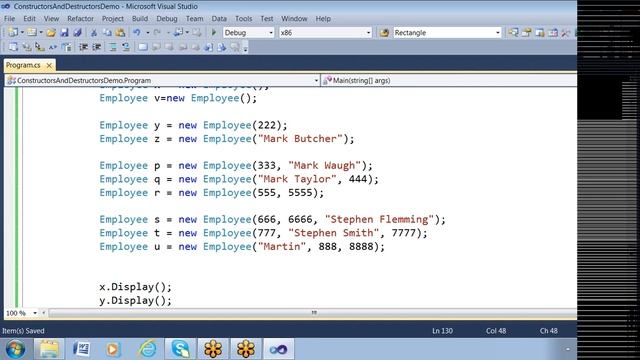Undo the last edit with the Undo arrow
Image resolution: width=640 pixels, height=360 pixels.
[x=137, y=32]
